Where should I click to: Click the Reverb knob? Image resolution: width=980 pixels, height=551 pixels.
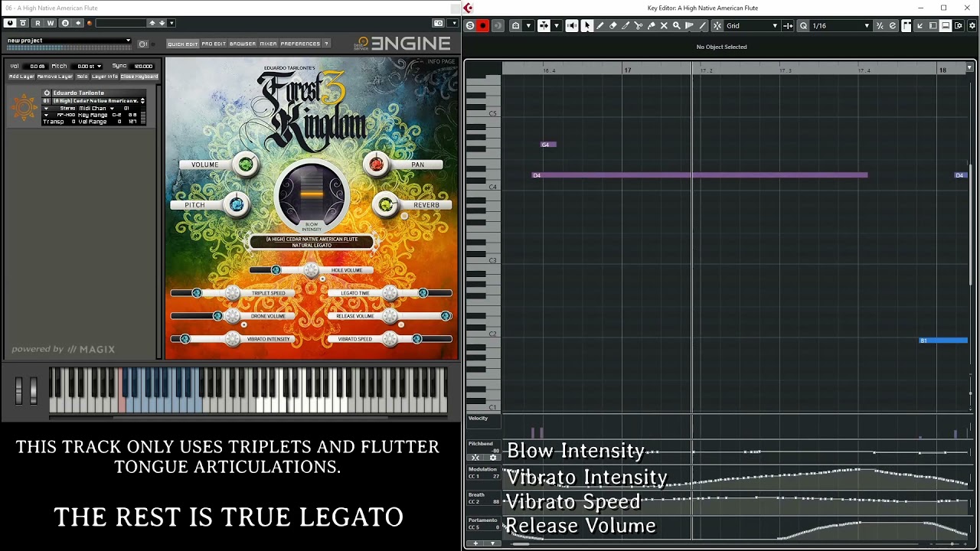click(386, 204)
